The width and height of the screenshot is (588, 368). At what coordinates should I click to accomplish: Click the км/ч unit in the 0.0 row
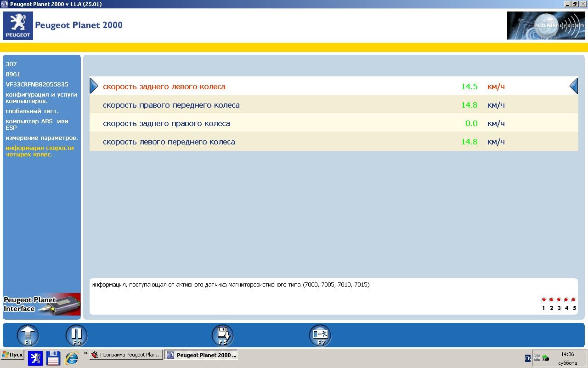click(x=496, y=123)
